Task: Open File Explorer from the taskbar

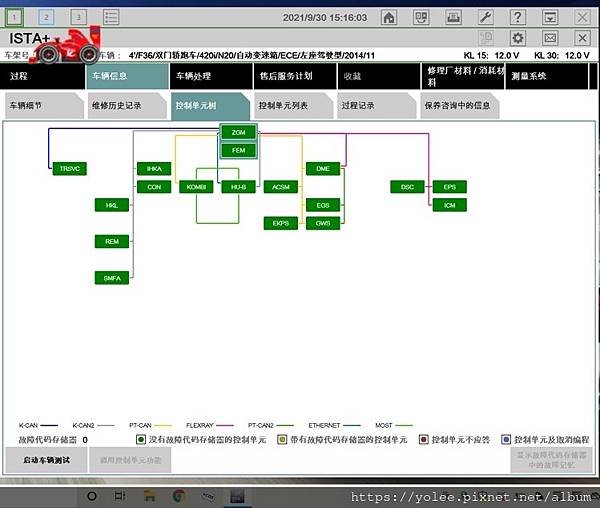Action: tap(149, 496)
